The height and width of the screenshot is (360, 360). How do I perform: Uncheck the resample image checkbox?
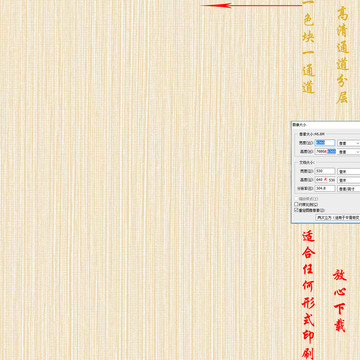[x=296, y=210]
